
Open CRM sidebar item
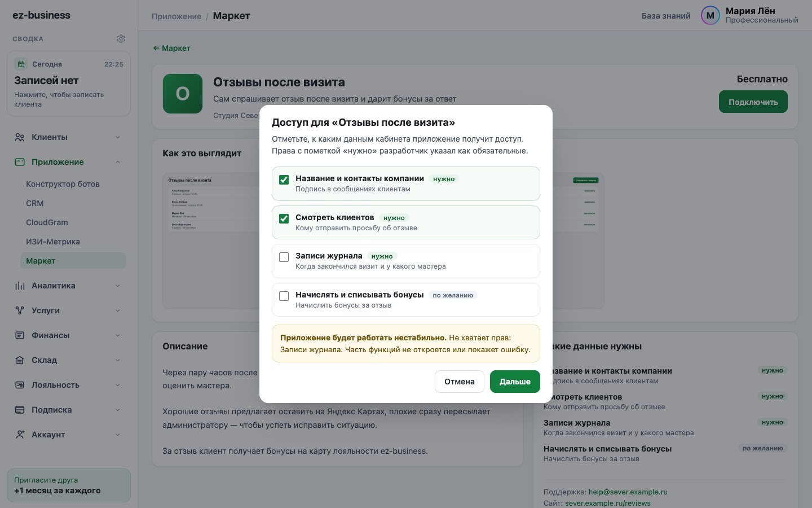click(73, 203)
